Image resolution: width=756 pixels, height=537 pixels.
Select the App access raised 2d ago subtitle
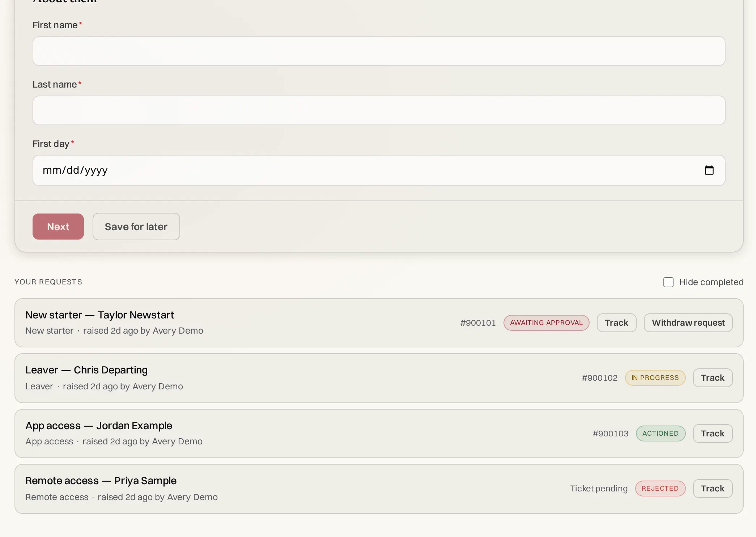pos(114,441)
